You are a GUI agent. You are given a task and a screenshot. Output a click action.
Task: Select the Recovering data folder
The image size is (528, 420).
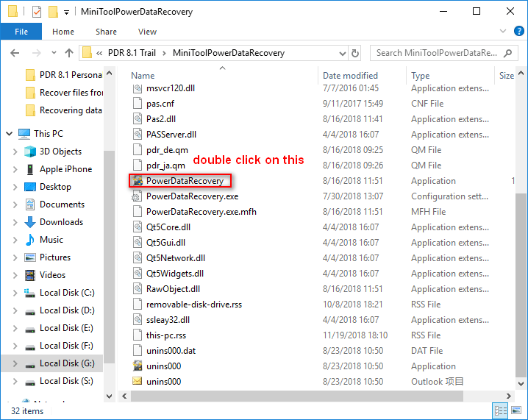(64, 110)
